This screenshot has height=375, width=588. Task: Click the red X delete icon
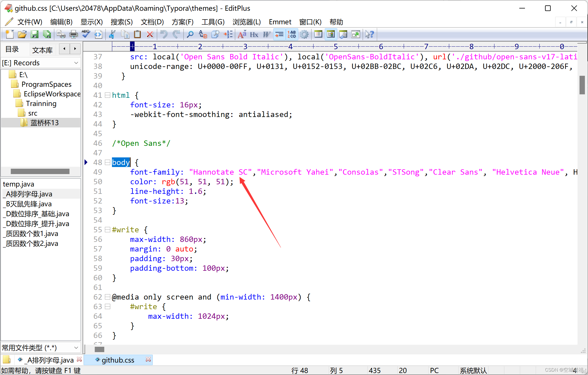click(150, 34)
